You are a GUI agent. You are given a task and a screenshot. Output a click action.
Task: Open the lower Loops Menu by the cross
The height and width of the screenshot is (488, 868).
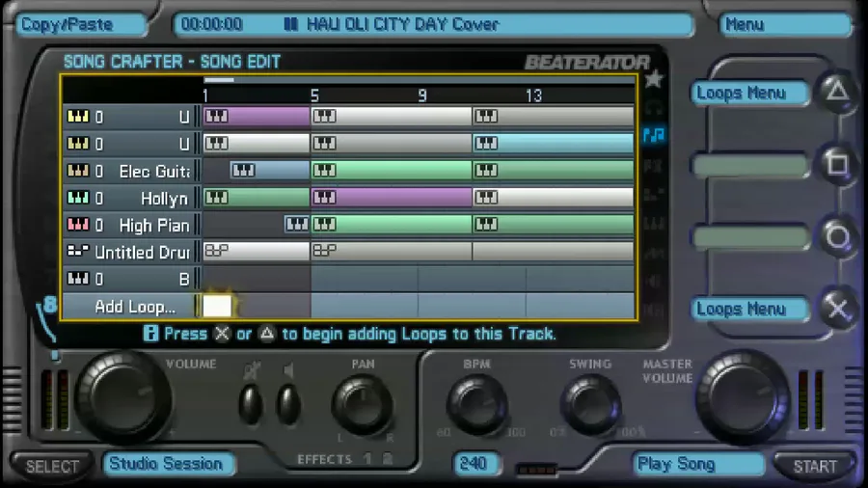point(749,309)
